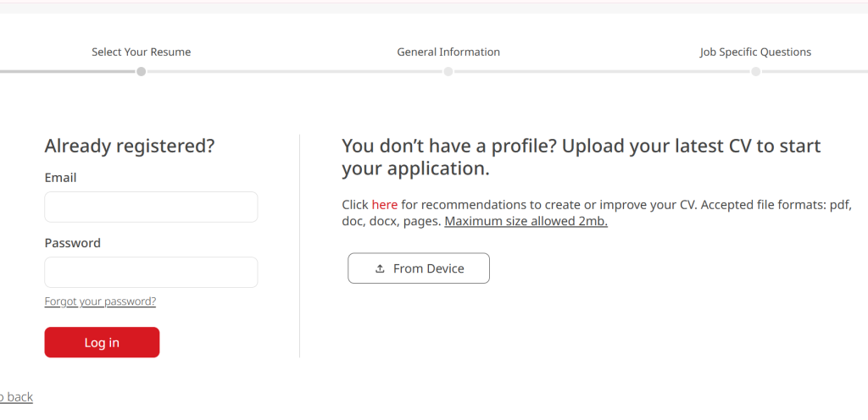The height and width of the screenshot is (420, 868).
Task: Focus the Password input field
Action: coord(151,272)
